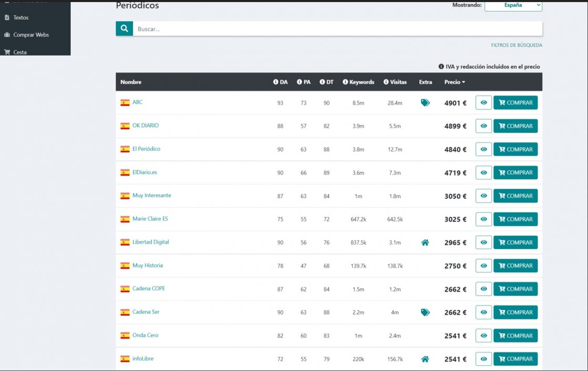The height and width of the screenshot is (371, 588).
Task: Click the Extra column header
Action: (426, 82)
